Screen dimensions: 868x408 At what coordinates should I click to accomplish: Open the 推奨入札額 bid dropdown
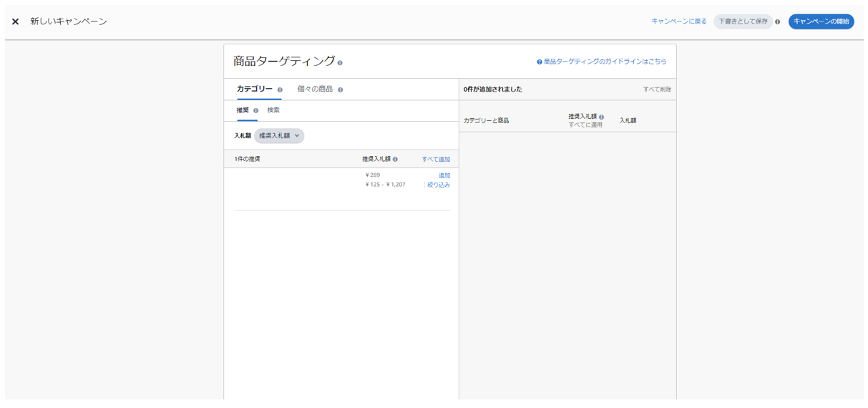click(279, 136)
